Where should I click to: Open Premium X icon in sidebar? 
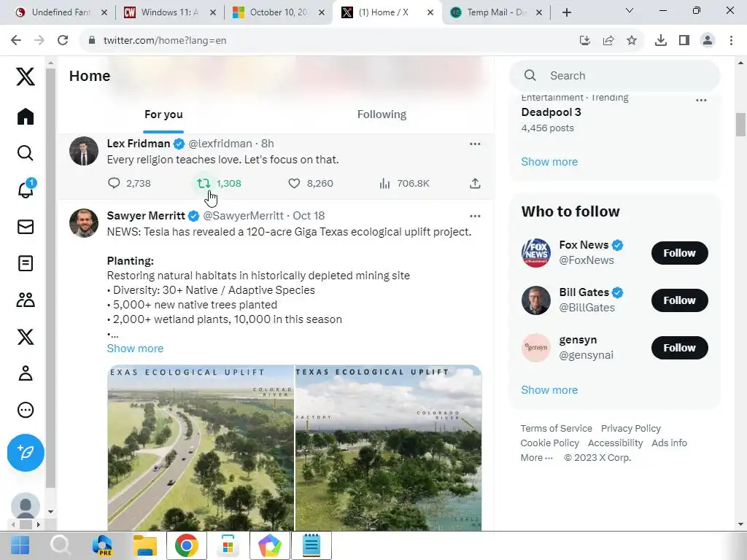(26, 337)
